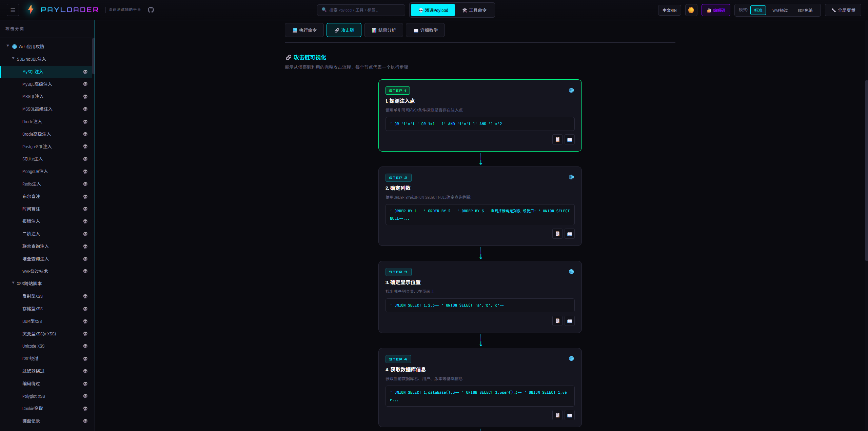Click Step 4 copy clipboard icon
868x431 pixels.
(x=557, y=415)
